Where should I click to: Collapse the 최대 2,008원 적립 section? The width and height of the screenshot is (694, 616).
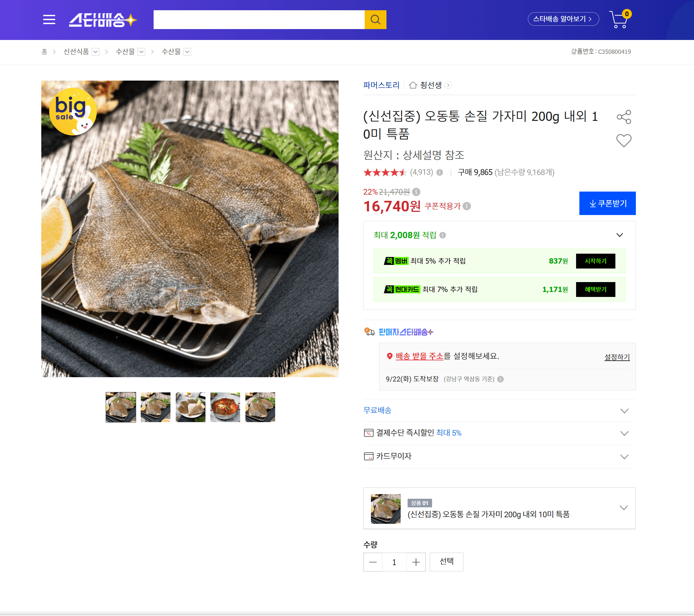point(620,235)
